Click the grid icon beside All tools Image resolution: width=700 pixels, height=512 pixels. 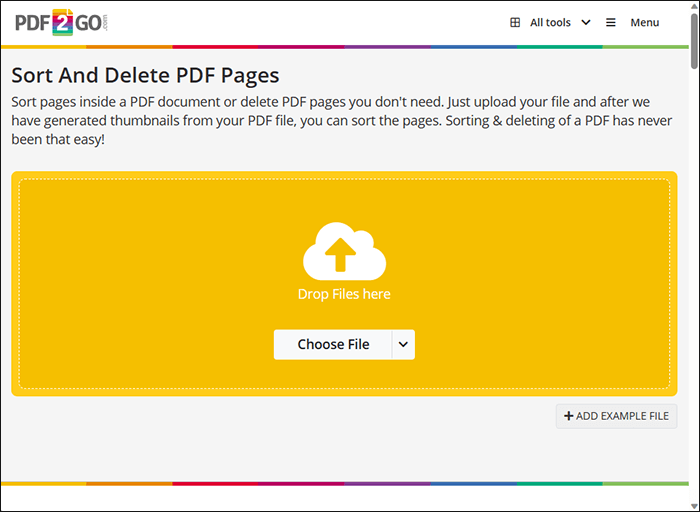515,23
